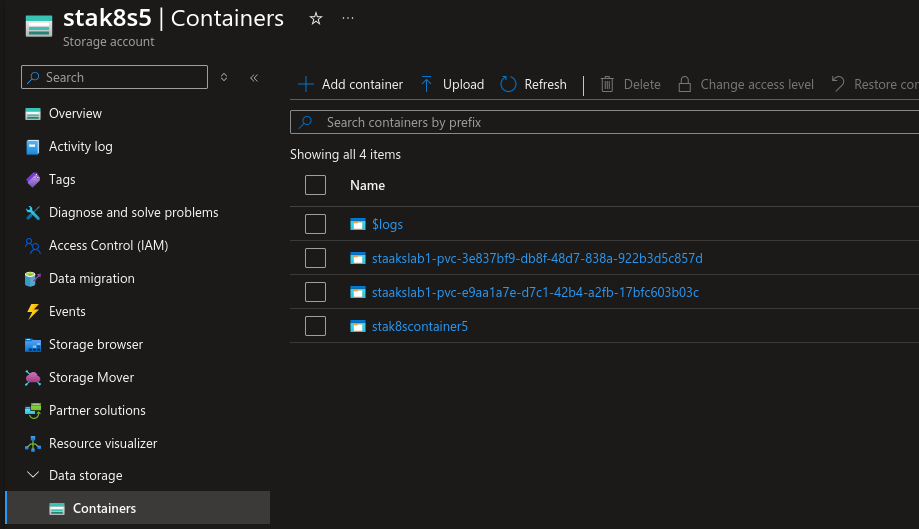The width and height of the screenshot is (919, 529).
Task: Open container staakslab1-pvc-3e837bf9-db8f-48d7-838a-922b3d5c857d
Action: [537, 258]
